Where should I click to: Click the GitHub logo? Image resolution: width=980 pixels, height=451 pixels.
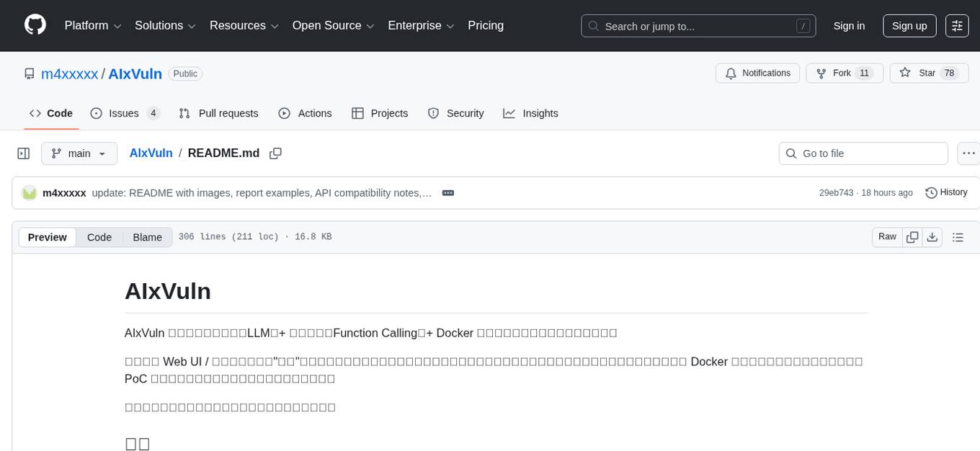point(35,25)
